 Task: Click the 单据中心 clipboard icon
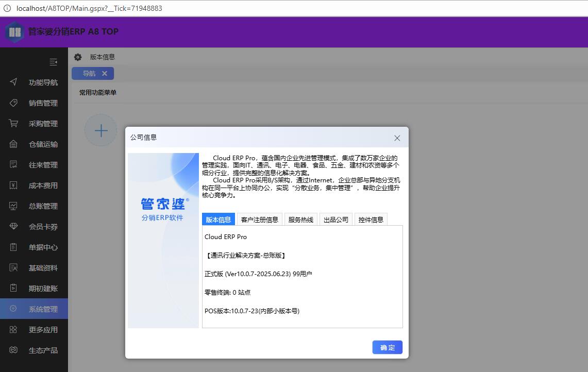point(13,247)
